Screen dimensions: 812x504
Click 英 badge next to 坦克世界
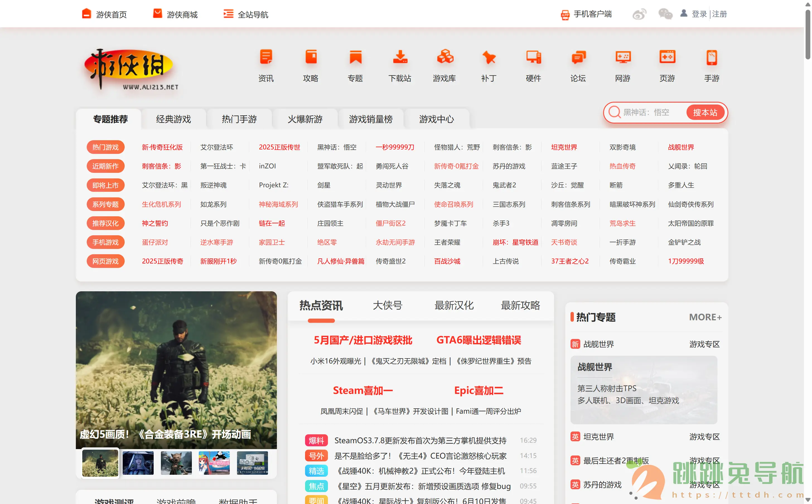click(575, 437)
